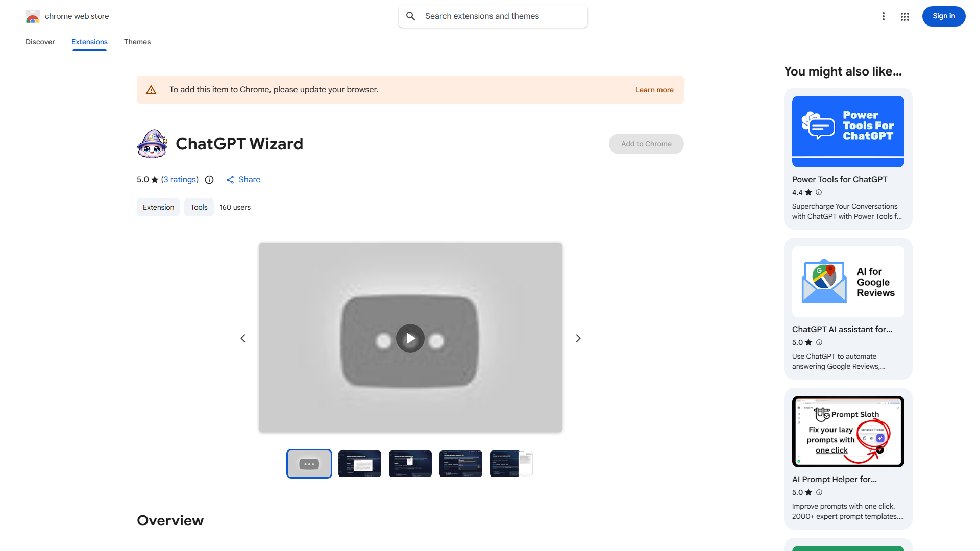Screen dimensions: 980x551
Task: Go to previous screenshot with left chevron
Action: 243,338
